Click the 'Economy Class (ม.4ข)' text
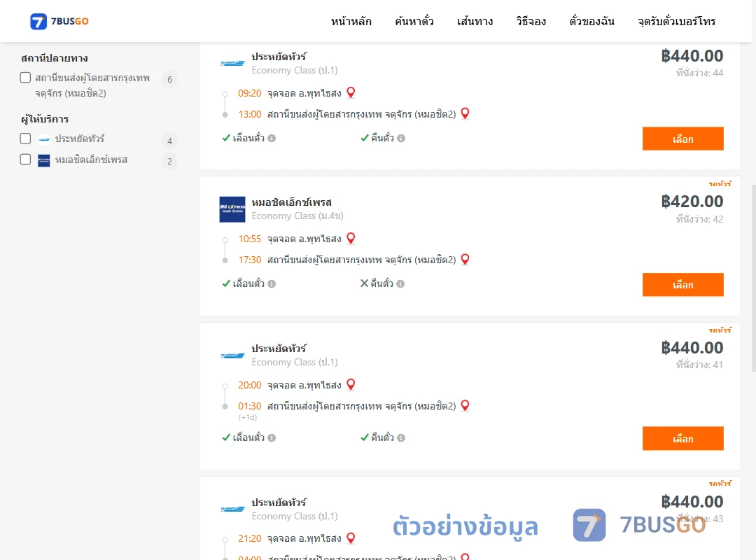756x560 pixels. coord(297,216)
